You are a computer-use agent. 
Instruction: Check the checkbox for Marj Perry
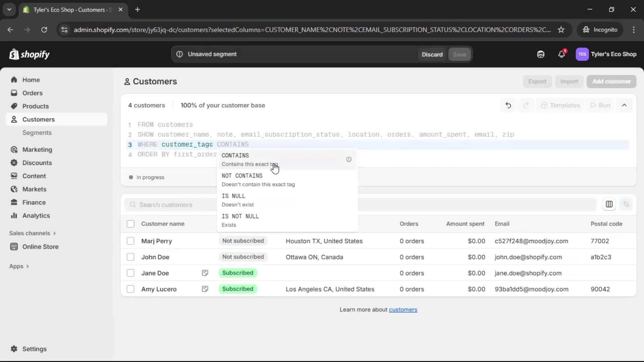click(x=130, y=241)
